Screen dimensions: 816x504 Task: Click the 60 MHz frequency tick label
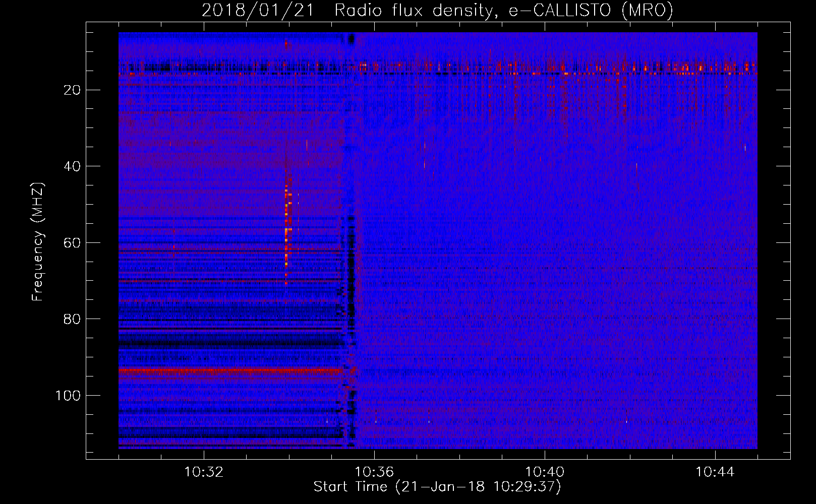coord(72,243)
